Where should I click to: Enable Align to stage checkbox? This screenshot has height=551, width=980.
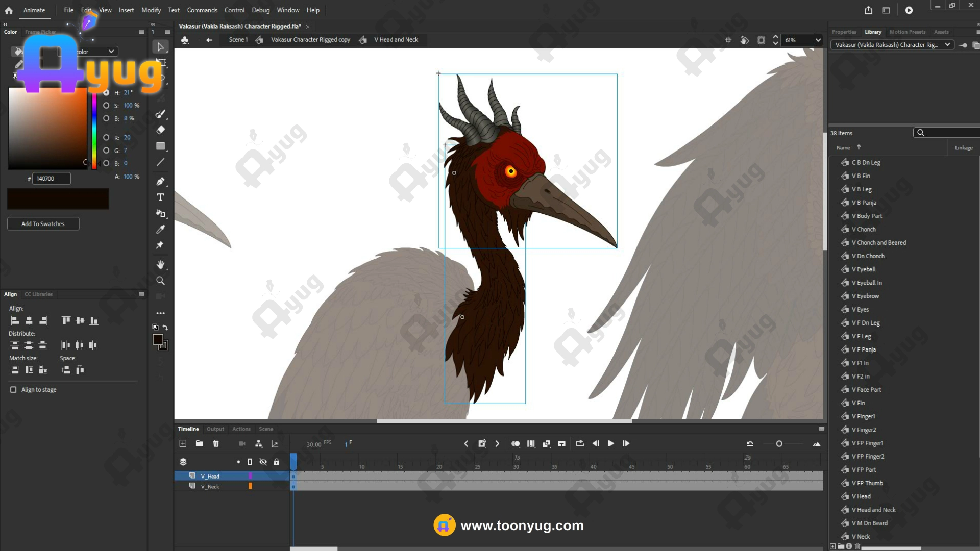[x=13, y=390]
